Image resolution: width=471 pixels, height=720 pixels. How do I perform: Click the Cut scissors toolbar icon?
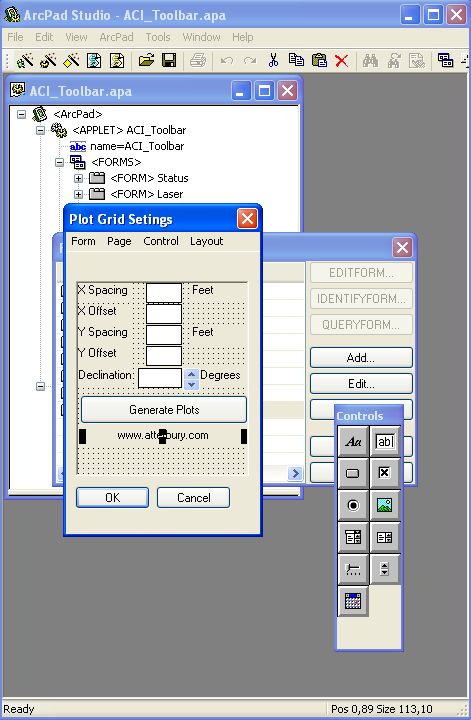pyautogui.click(x=273, y=60)
